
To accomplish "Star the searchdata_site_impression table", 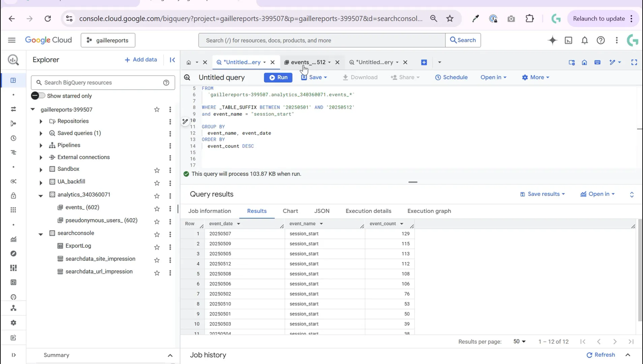I will point(157,260).
